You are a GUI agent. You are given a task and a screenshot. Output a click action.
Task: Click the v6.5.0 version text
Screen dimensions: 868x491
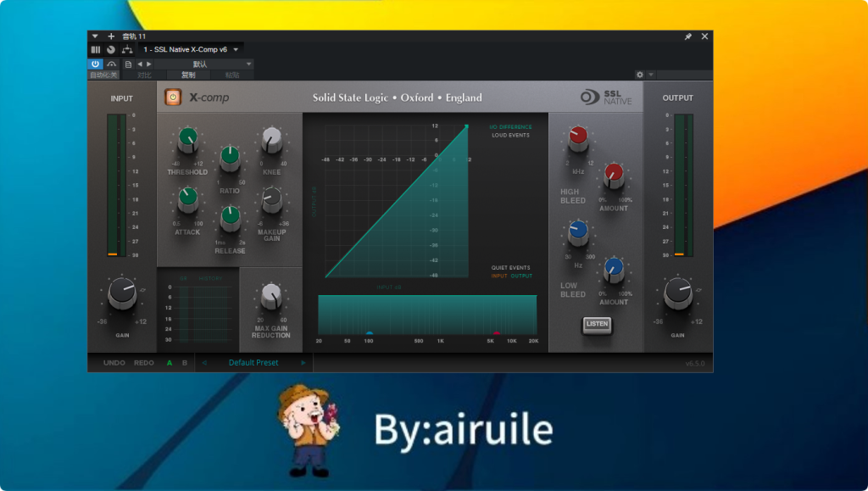click(695, 364)
